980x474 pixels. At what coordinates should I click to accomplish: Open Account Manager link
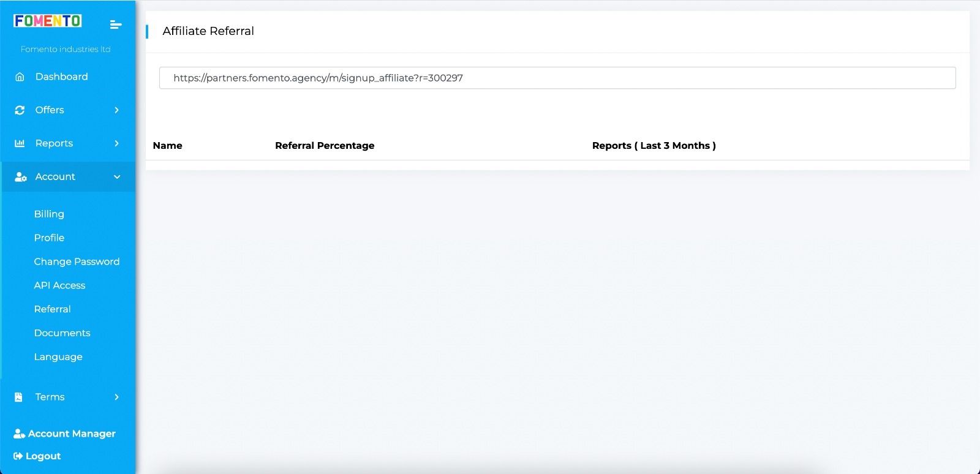(x=71, y=434)
